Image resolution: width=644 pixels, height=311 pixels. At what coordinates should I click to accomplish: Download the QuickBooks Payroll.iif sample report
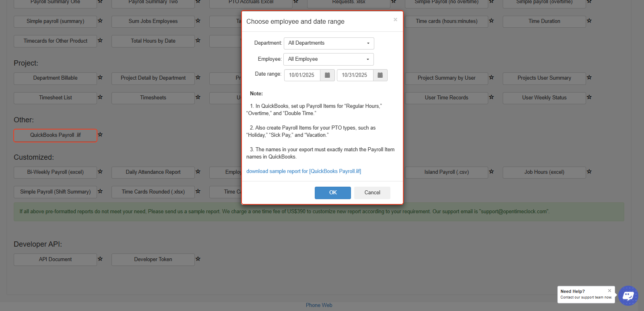[303, 171]
